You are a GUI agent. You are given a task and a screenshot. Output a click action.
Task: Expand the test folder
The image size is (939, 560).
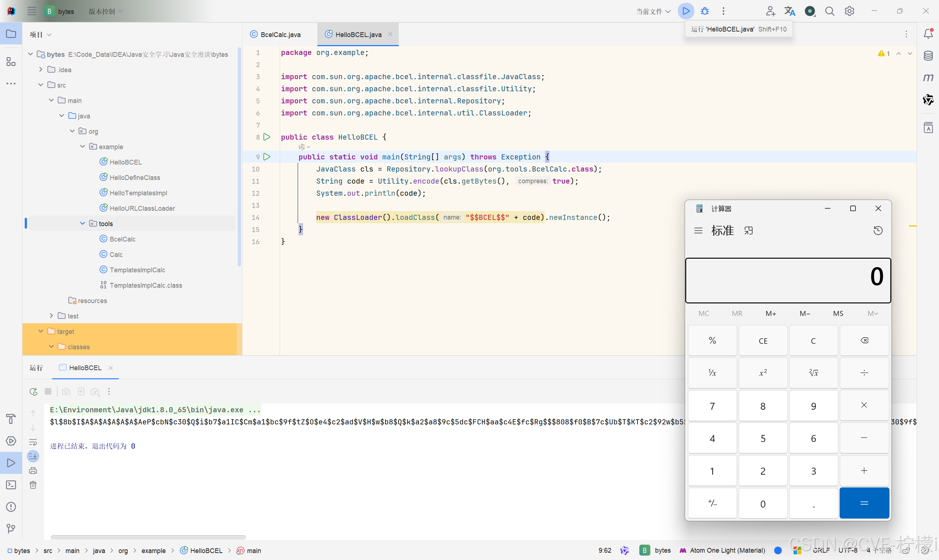pyautogui.click(x=51, y=316)
